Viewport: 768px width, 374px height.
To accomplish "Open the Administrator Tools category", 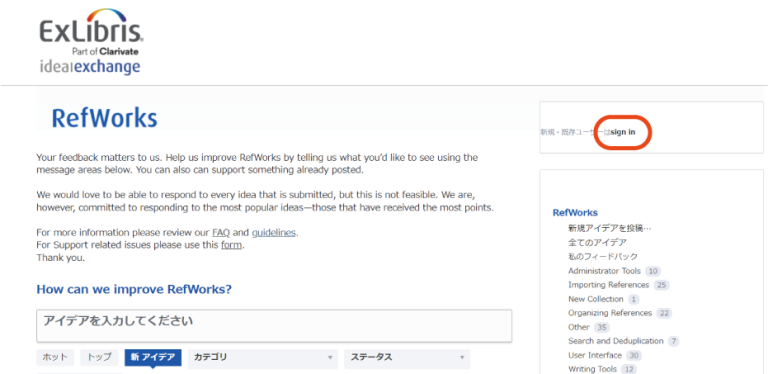I will click(604, 271).
